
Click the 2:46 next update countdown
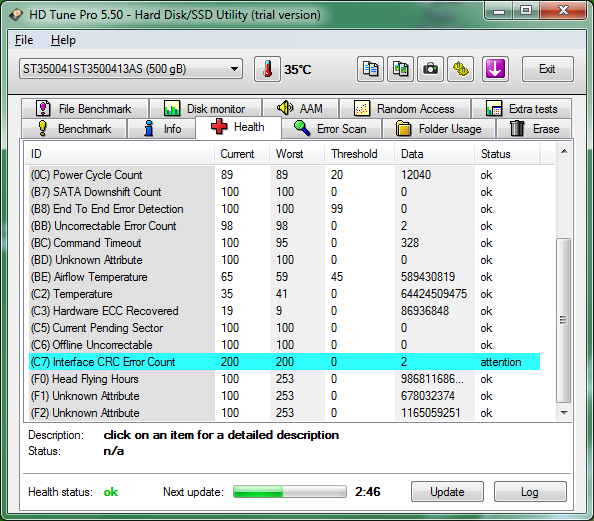coord(367,492)
